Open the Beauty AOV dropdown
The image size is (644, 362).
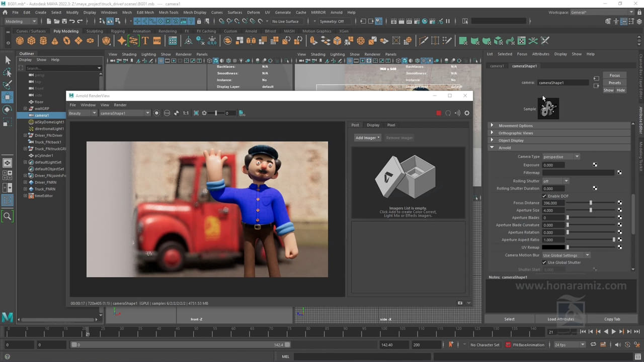click(82, 113)
